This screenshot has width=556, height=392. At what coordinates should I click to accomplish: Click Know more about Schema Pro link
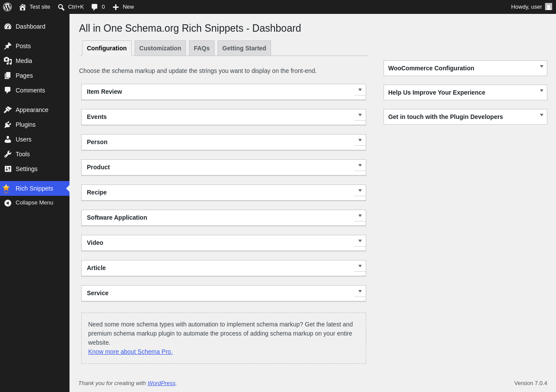[130, 352]
